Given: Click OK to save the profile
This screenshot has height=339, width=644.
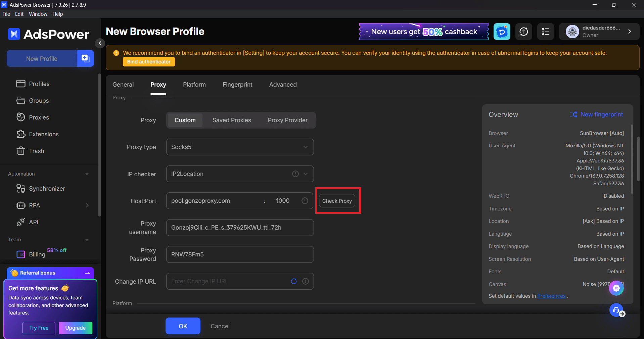Looking at the screenshot, I should point(183,326).
